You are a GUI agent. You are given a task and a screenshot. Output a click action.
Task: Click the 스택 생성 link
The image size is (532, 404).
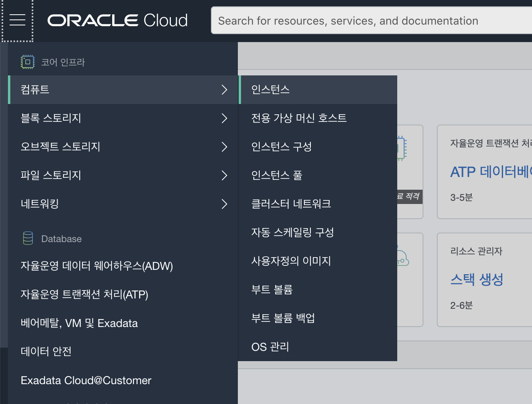point(477,279)
